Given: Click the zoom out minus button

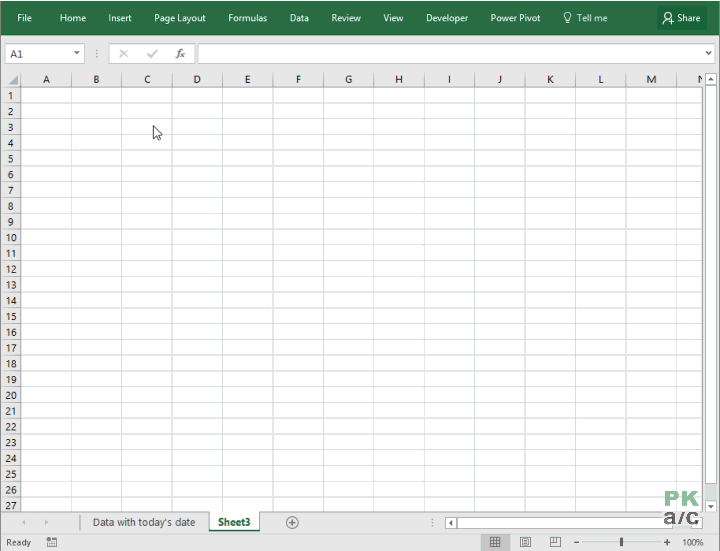Looking at the screenshot, I should click(x=576, y=542).
